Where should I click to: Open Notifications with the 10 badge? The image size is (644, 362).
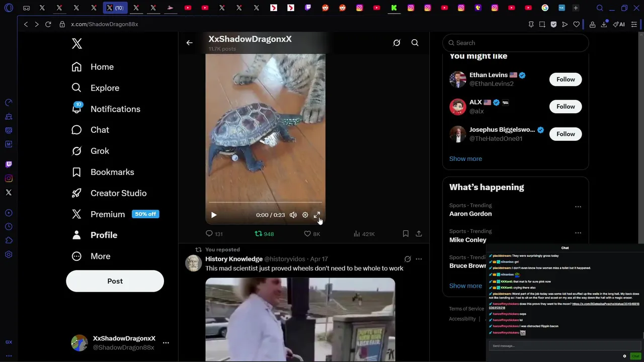[x=106, y=109]
